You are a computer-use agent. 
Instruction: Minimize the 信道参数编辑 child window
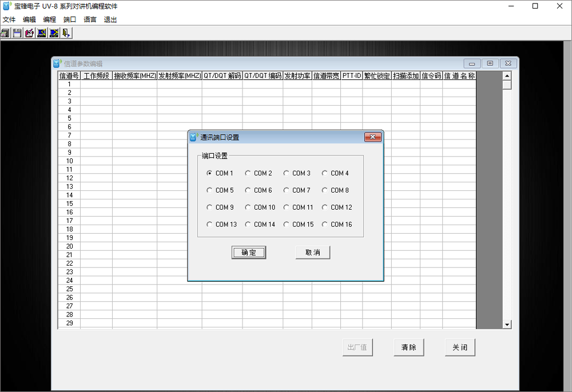point(472,63)
